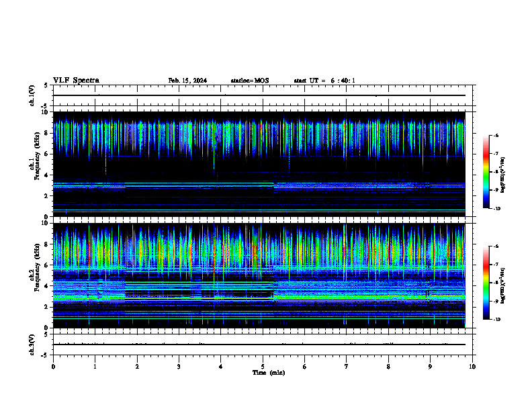Click the 'start UT = 6:40:1' text
This screenshot has height=411, width=532.
click(x=324, y=81)
